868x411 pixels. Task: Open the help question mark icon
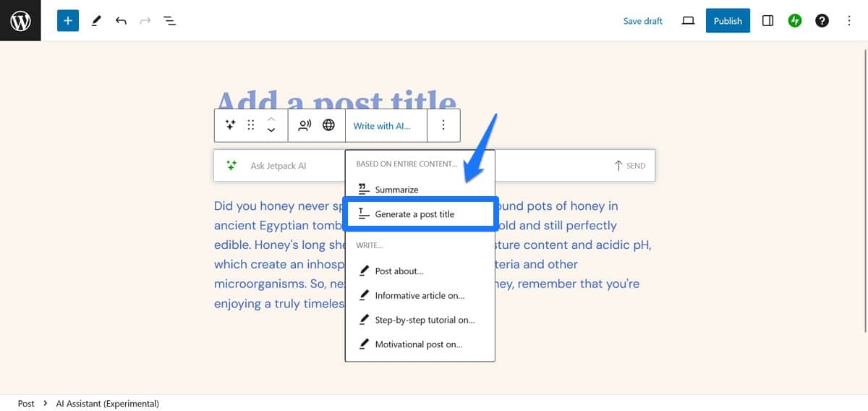(822, 21)
